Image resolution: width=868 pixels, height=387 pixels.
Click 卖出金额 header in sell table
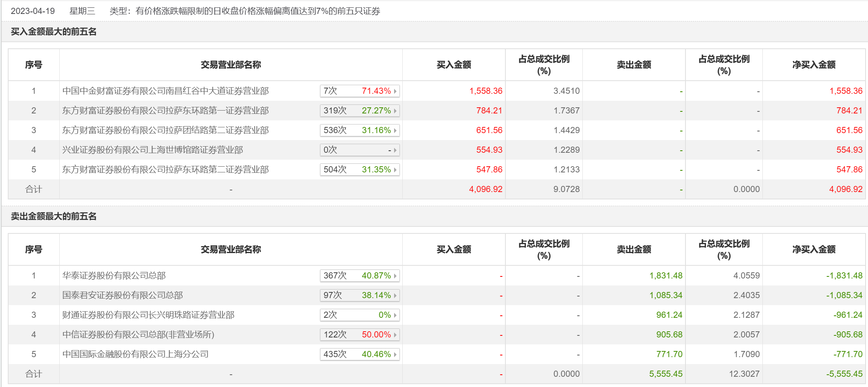click(634, 249)
